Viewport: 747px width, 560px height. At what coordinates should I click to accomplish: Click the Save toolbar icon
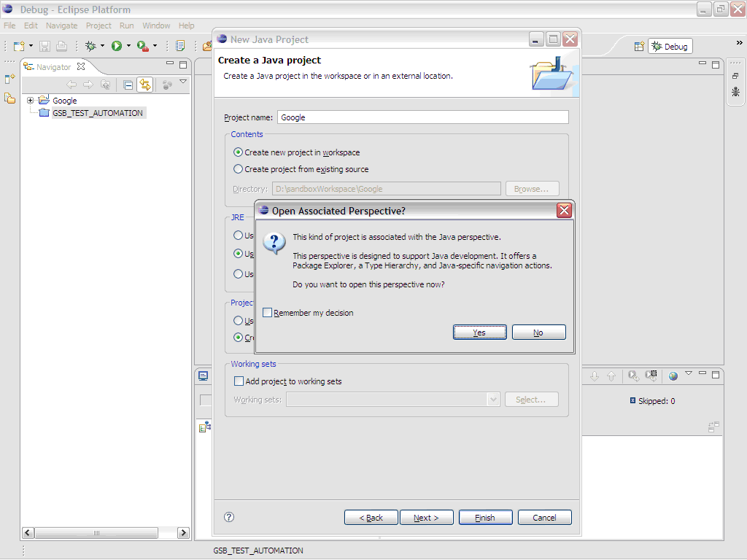[x=44, y=46]
